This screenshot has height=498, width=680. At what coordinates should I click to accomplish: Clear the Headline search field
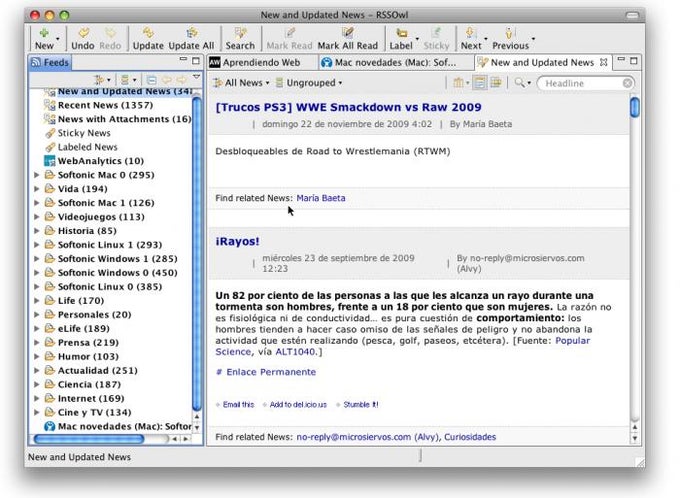627,83
